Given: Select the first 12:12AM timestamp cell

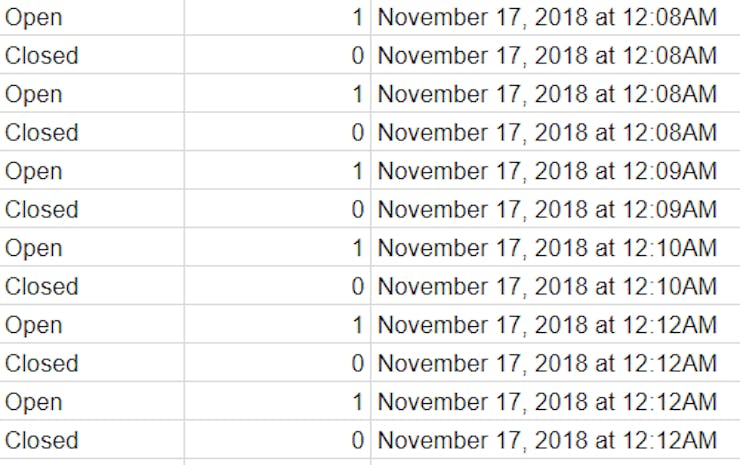Looking at the screenshot, I should coord(555,324).
